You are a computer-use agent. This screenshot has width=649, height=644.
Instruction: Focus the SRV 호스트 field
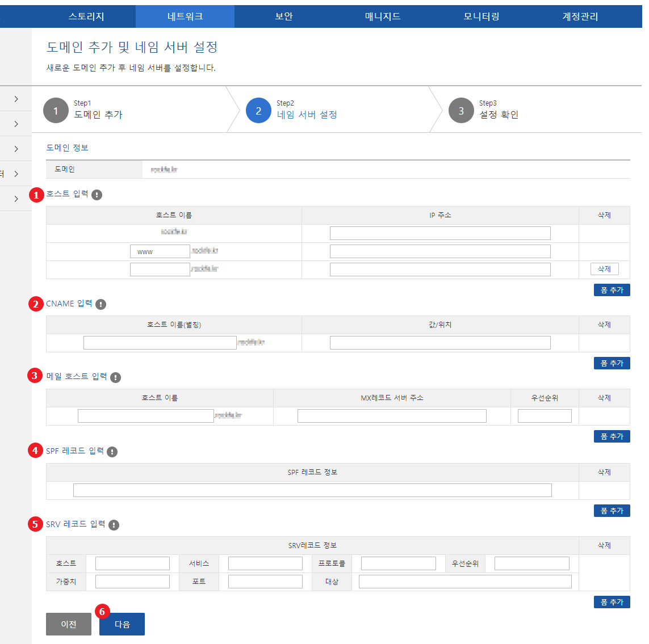[x=132, y=563]
